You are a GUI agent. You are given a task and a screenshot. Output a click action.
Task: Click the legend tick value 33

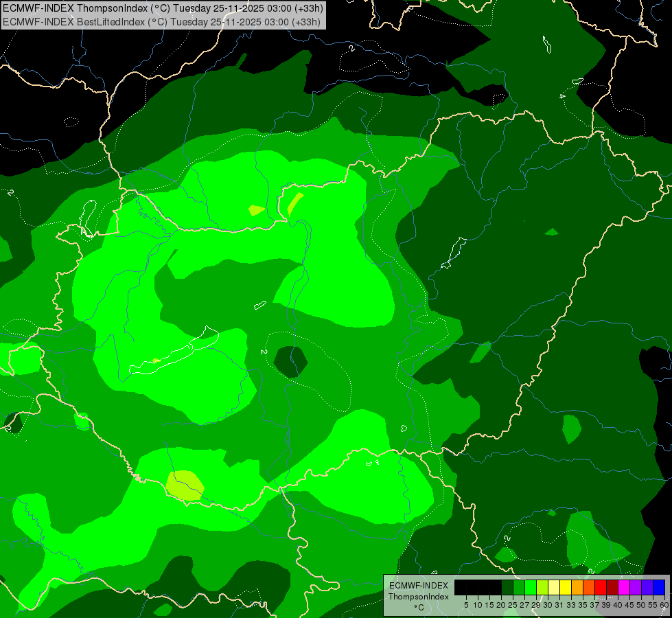(x=571, y=605)
